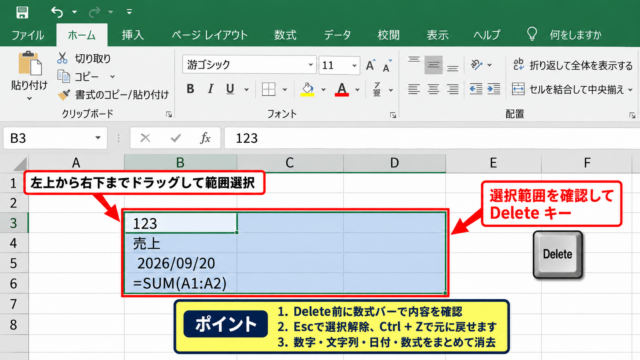Switch to the 数式 tab
This screenshot has width=640, height=360.
point(285,35)
